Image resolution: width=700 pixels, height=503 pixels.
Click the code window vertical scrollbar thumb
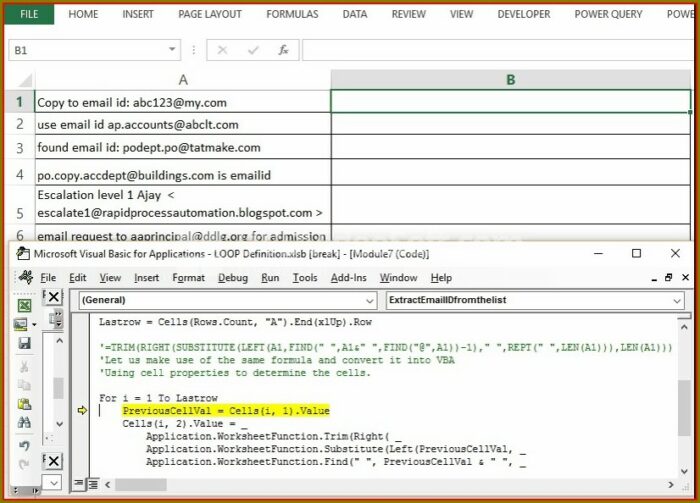click(683, 408)
